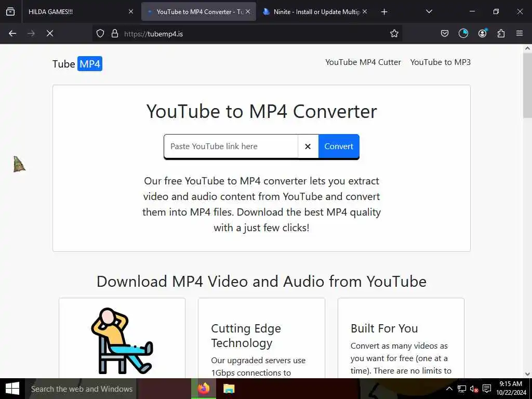
Task: Switch to the Ninite tab
Action: pyautogui.click(x=314, y=12)
